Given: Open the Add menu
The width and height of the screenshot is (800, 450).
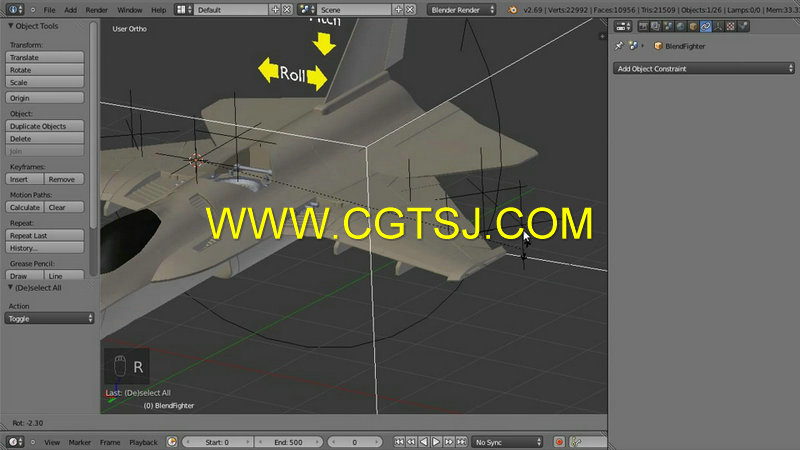Looking at the screenshot, I should (x=70, y=10).
